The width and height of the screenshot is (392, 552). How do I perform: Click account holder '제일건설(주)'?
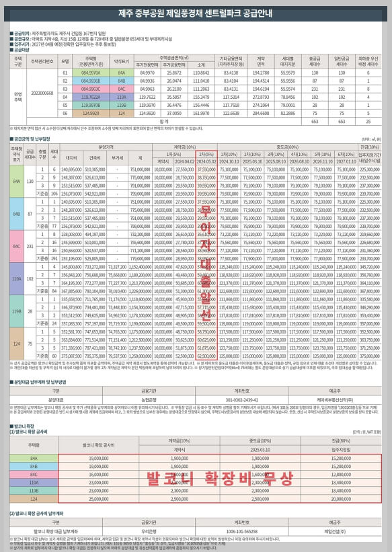(x=335, y=532)
